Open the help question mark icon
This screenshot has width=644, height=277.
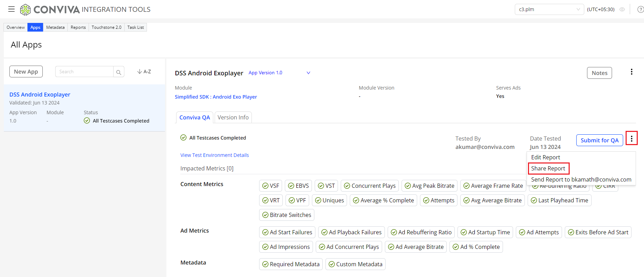(x=641, y=9)
